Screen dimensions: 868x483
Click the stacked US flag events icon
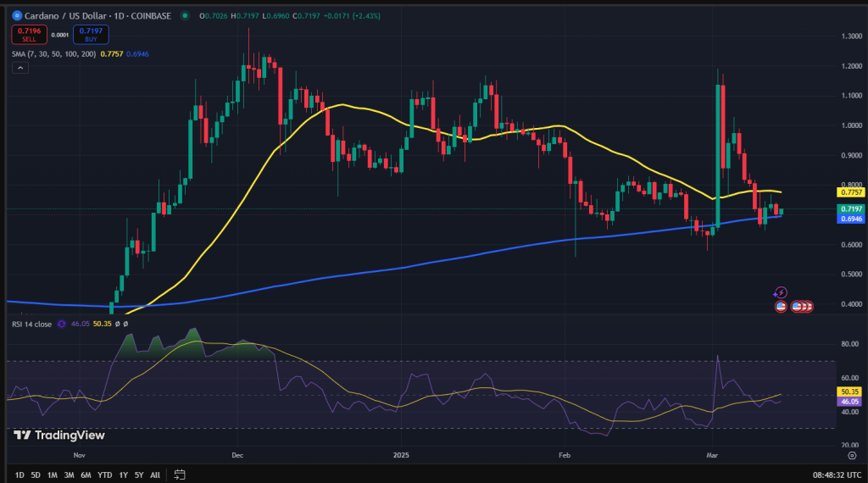point(802,306)
